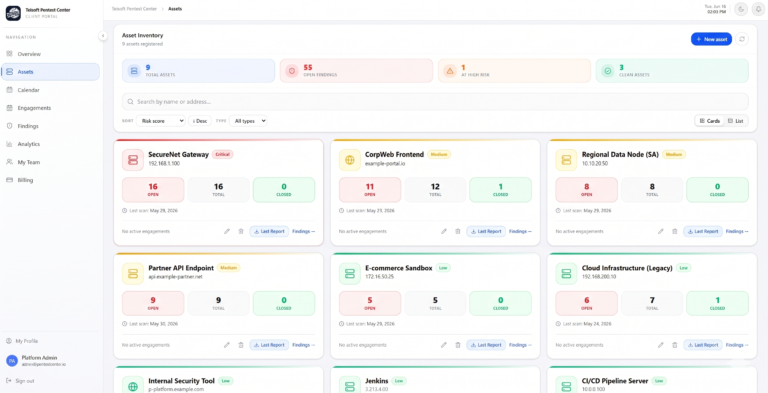Delete the E-commerce Sandbox asset
The width and height of the screenshot is (768, 393).
click(x=457, y=345)
